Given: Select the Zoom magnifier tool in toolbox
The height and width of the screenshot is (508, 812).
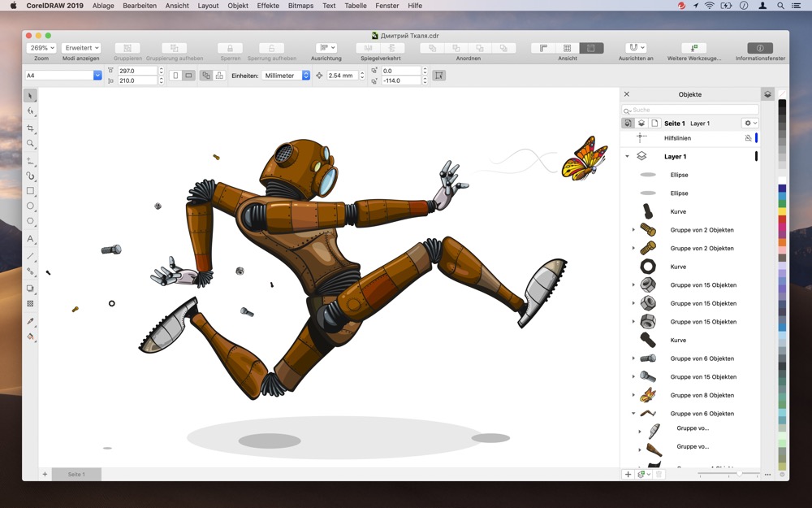Looking at the screenshot, I should coord(30,144).
